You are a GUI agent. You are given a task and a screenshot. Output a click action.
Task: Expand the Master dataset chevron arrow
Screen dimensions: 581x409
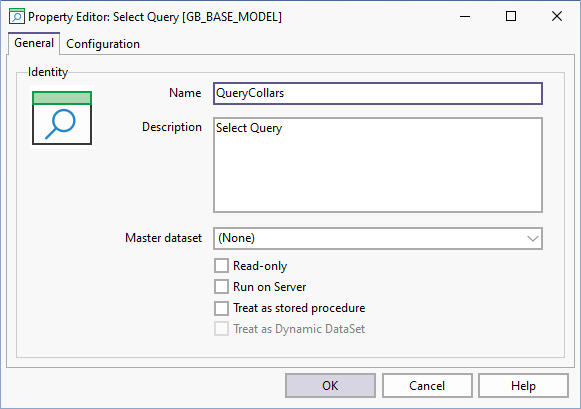(533, 238)
